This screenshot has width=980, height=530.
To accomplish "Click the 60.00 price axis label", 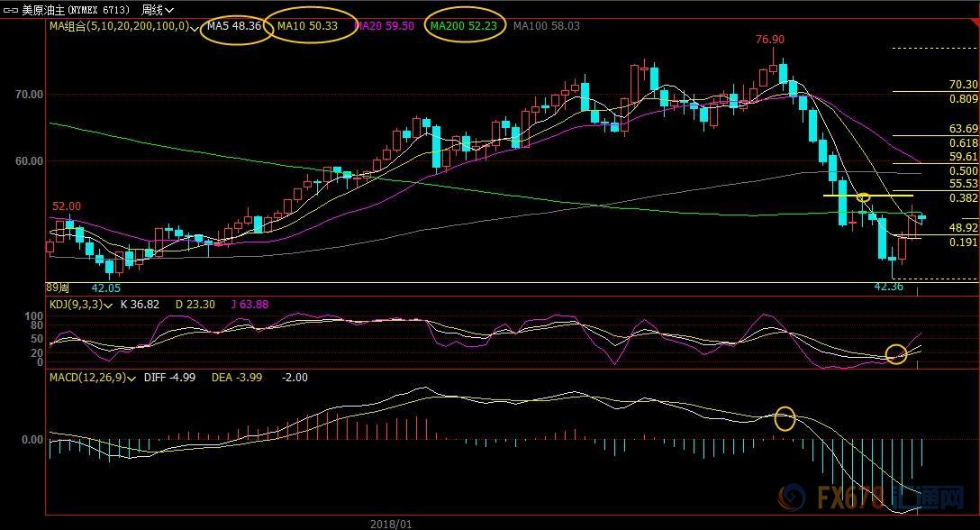I will click(x=30, y=160).
